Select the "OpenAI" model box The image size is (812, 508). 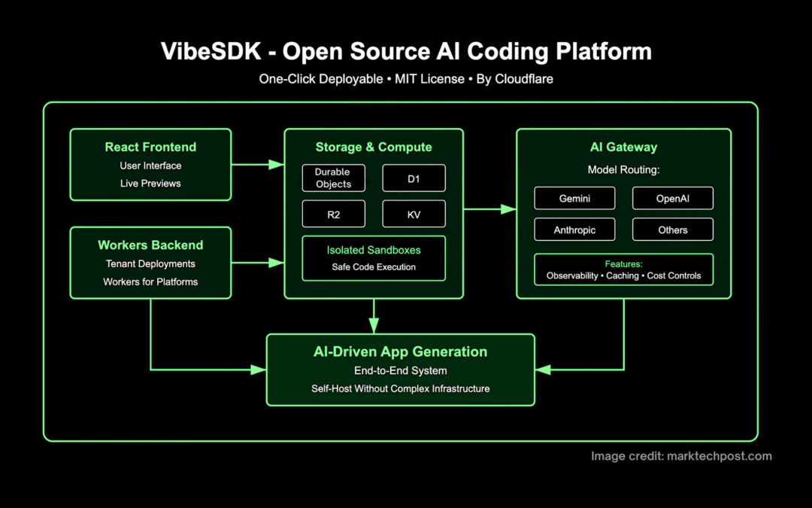673,198
